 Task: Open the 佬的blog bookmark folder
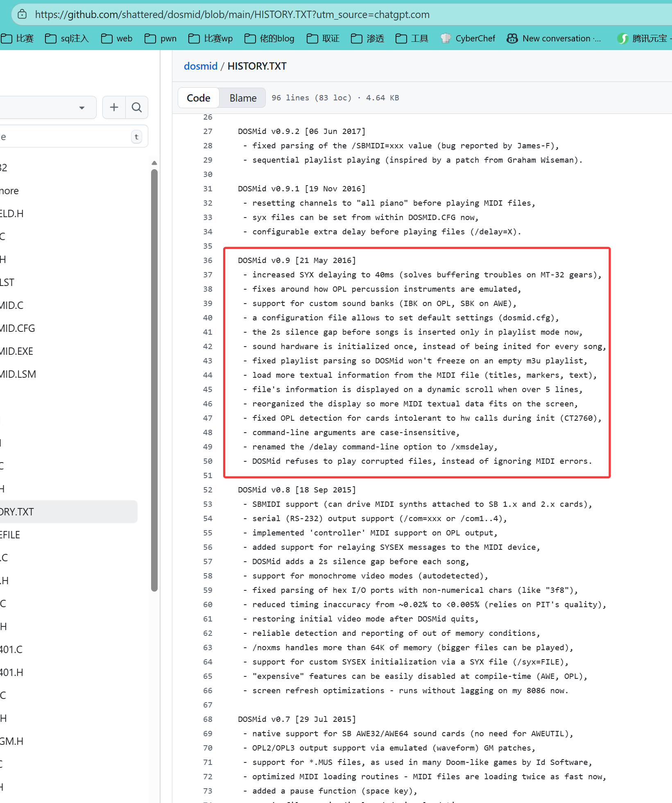[x=269, y=39]
